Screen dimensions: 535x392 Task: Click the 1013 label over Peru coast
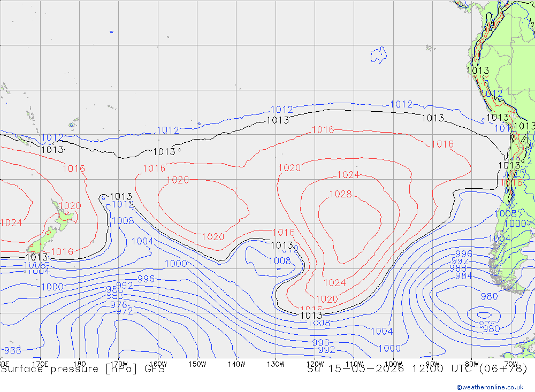click(x=478, y=71)
